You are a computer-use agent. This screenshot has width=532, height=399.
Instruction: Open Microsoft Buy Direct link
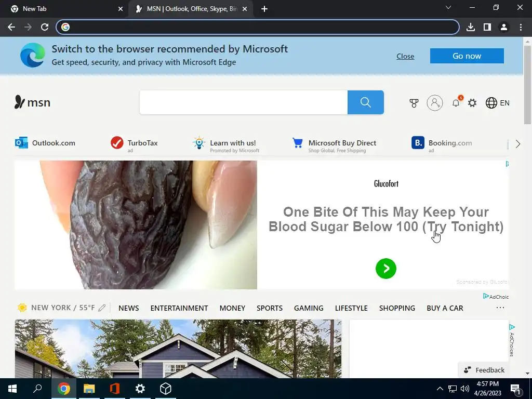tap(334, 145)
